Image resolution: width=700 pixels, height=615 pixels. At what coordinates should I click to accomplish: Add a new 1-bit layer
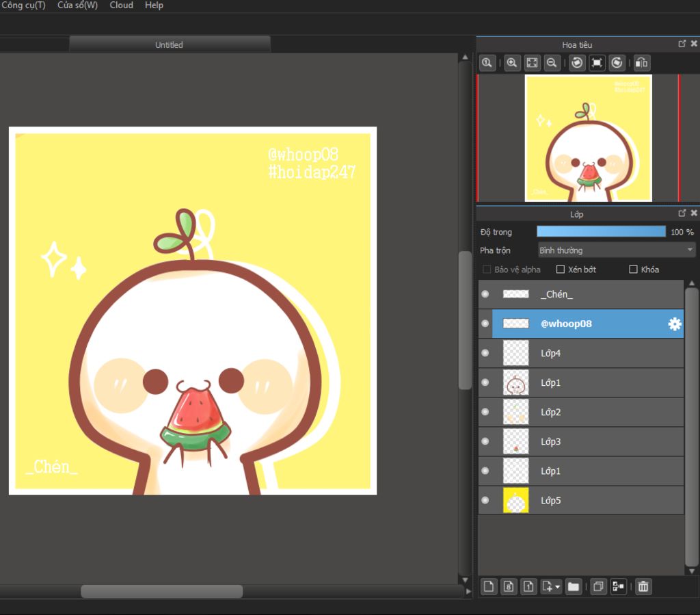[528, 586]
